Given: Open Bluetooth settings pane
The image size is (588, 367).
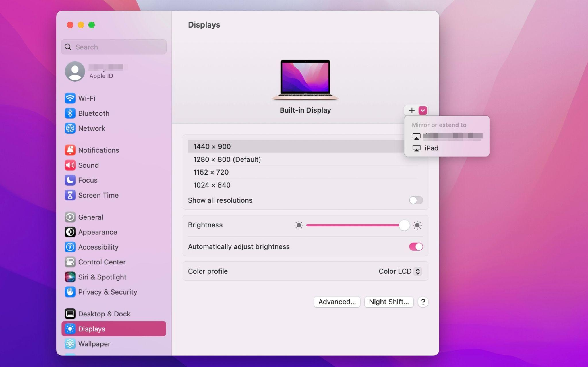Looking at the screenshot, I should pos(114,113).
